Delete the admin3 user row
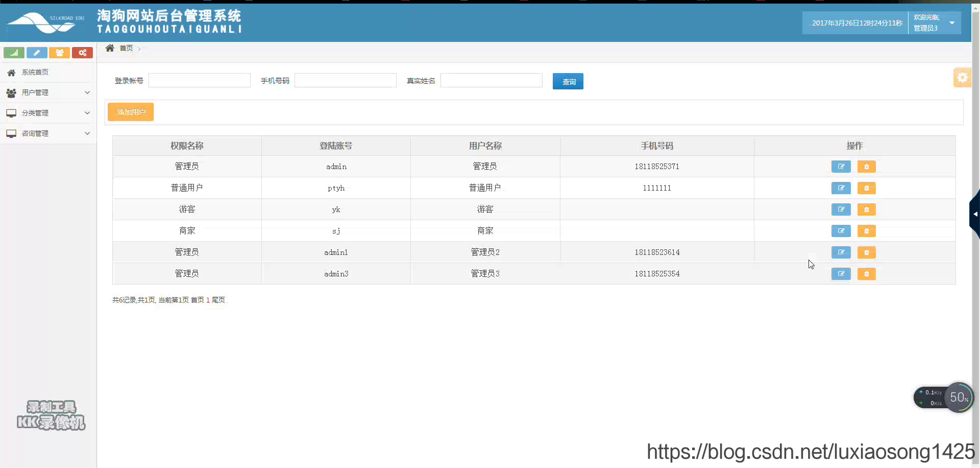Viewport: 980px width, 468px height. tap(867, 274)
